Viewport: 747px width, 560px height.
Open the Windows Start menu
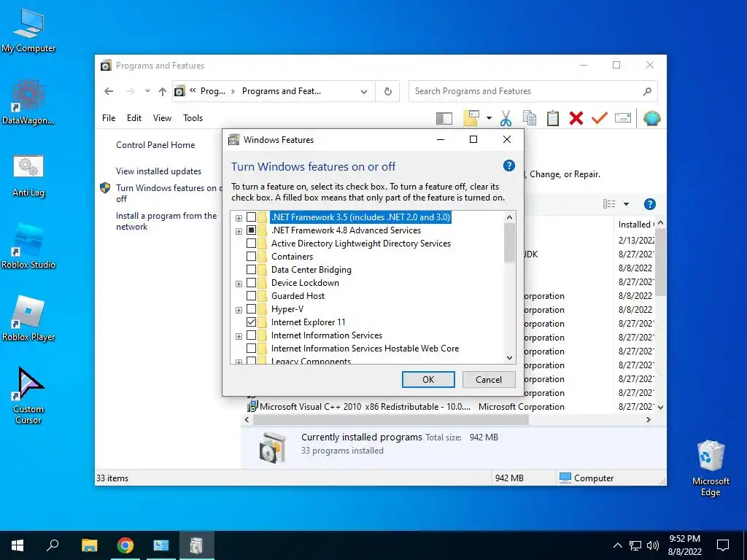18,545
